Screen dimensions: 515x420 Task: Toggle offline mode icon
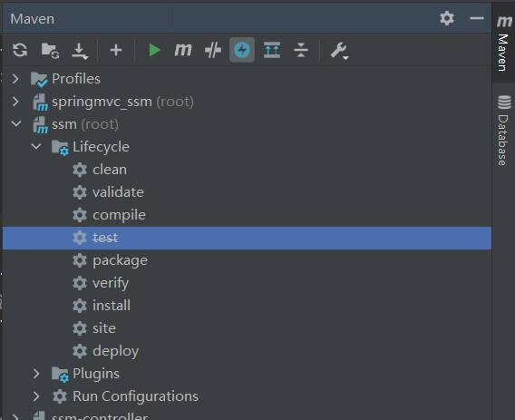point(213,50)
